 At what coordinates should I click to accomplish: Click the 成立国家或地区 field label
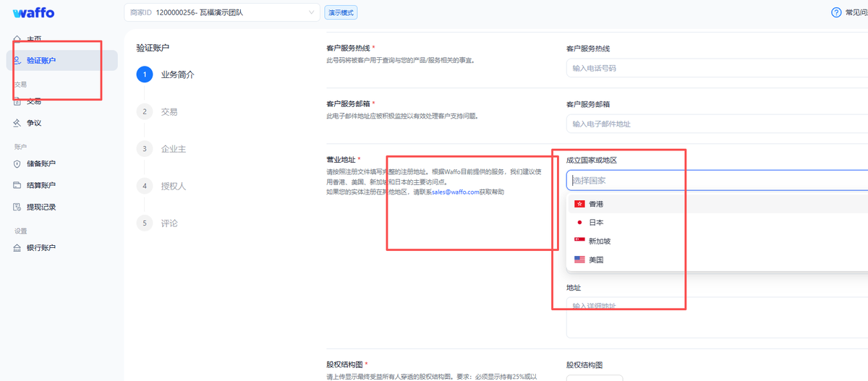pos(591,160)
